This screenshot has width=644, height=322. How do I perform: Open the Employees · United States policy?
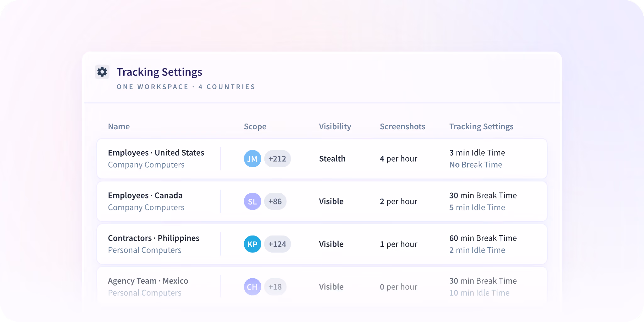coord(322,159)
